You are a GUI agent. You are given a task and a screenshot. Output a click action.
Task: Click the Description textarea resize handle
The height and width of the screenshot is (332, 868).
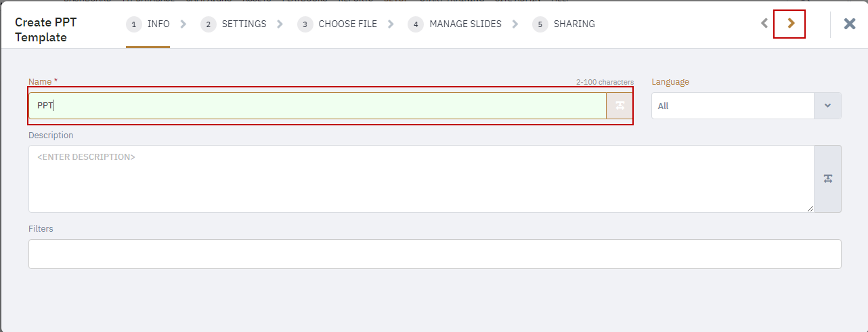pyautogui.click(x=810, y=209)
